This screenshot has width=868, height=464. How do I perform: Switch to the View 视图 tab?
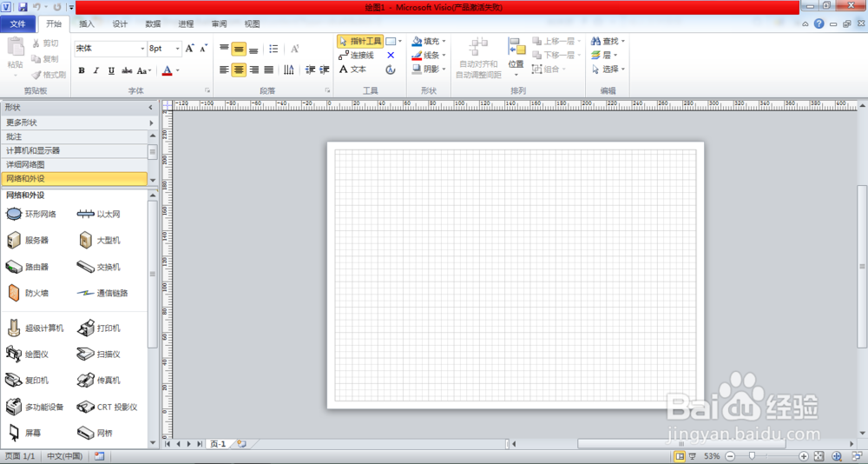point(252,23)
